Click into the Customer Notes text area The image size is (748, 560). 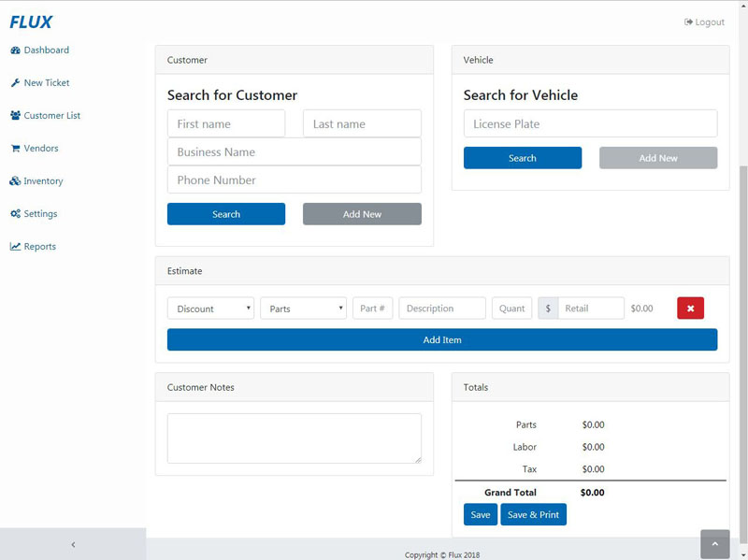(x=294, y=438)
